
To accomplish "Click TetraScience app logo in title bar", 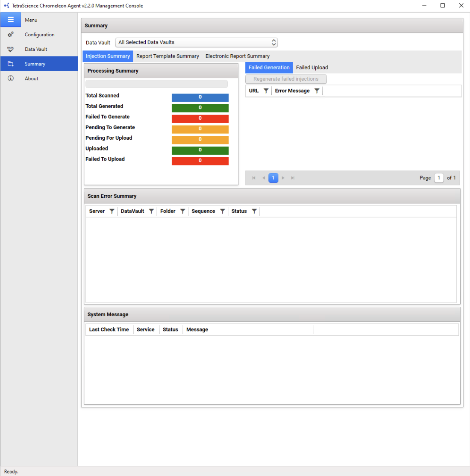I will [6, 6].
